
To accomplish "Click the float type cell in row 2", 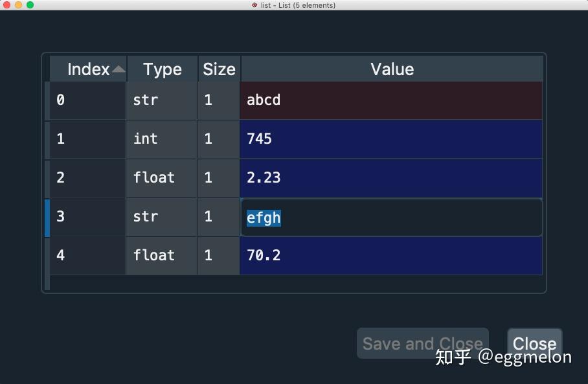I will tap(162, 178).
